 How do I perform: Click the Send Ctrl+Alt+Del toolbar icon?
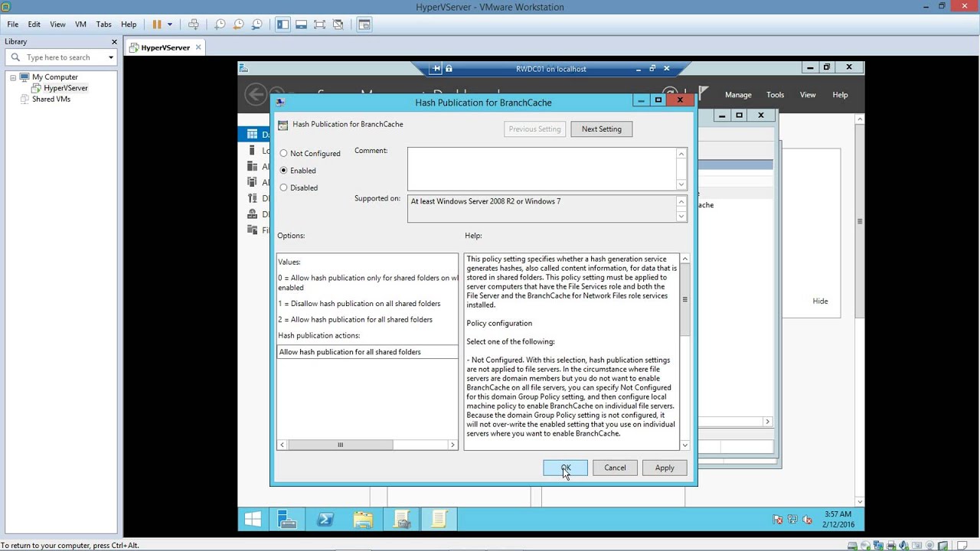[194, 24]
